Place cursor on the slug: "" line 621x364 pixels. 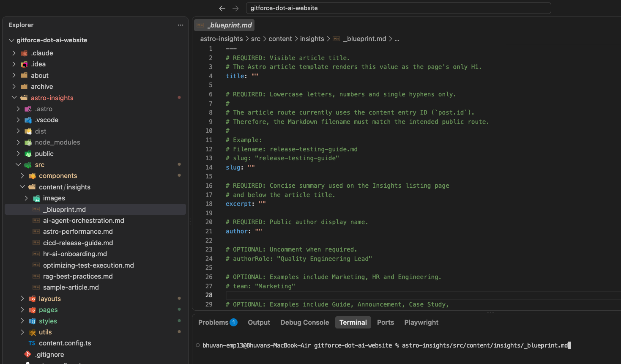point(240,167)
